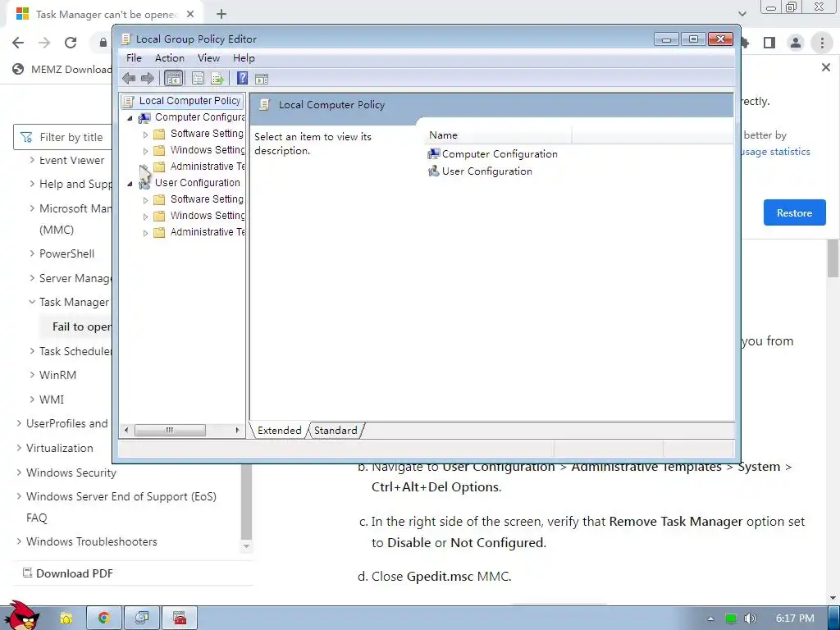Click Task Scheduler in docs sidebar
840x630 pixels.
click(x=75, y=351)
